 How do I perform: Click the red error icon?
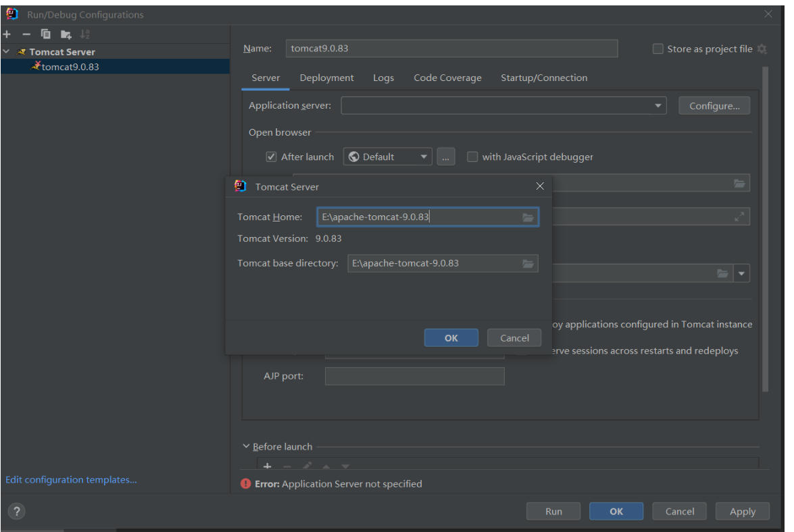pyautogui.click(x=245, y=484)
